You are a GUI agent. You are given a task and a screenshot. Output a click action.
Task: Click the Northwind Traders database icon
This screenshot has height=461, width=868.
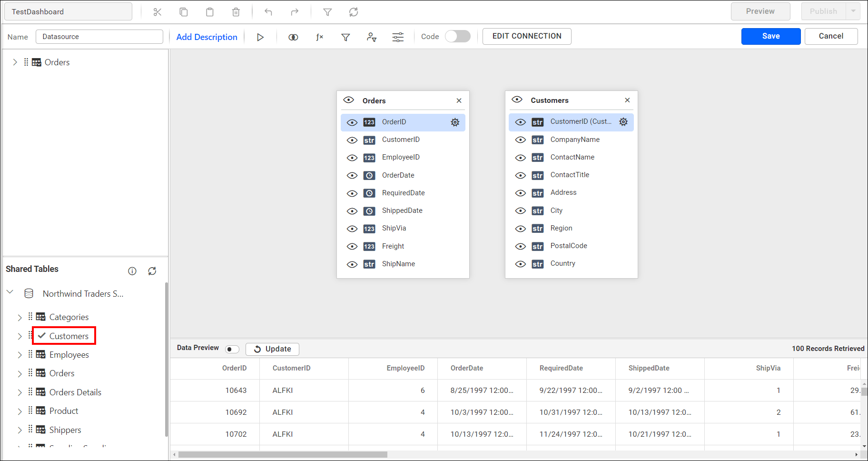(x=29, y=293)
